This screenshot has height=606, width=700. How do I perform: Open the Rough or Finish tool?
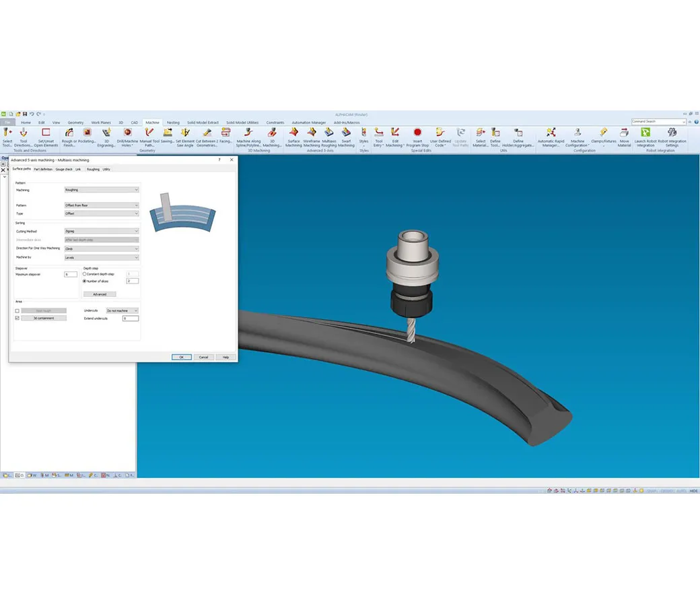point(69,137)
